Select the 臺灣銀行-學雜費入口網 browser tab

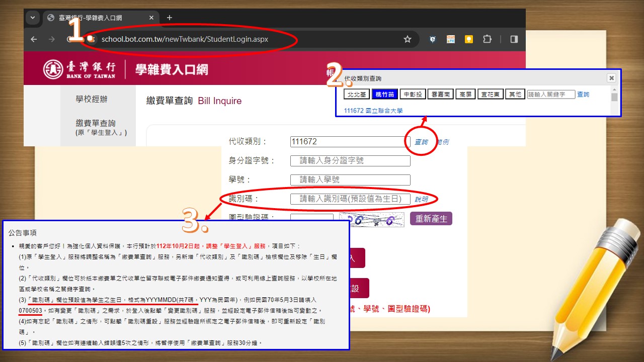(x=101, y=18)
